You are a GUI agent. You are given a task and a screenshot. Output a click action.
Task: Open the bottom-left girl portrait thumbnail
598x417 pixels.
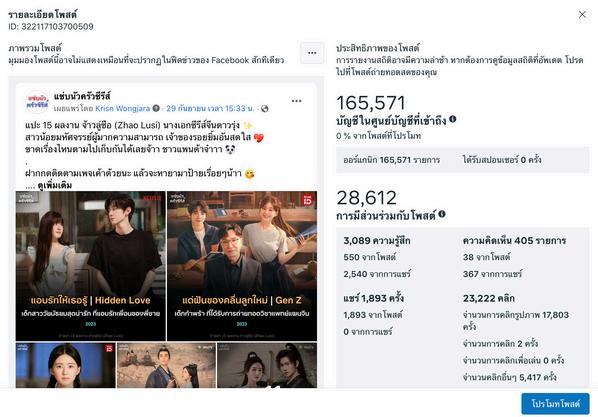click(66, 365)
